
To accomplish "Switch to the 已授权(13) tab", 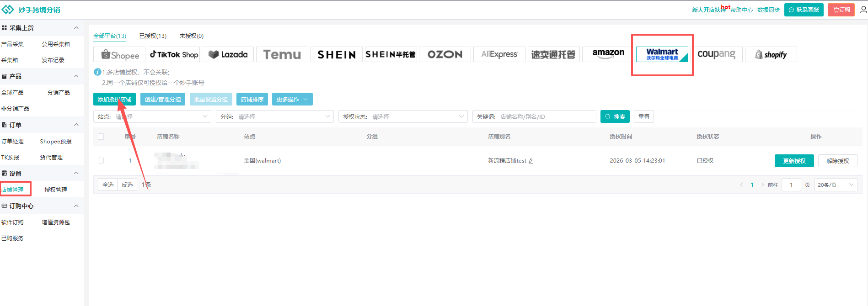I will point(153,36).
